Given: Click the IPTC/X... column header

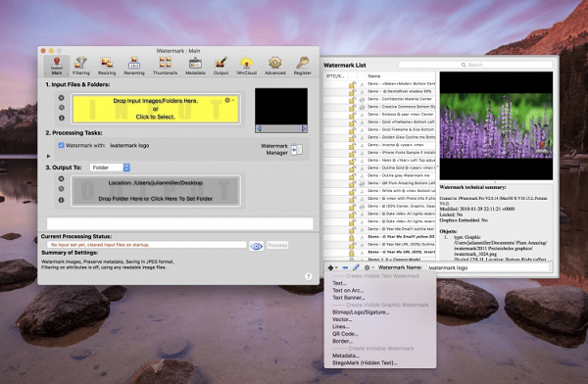Looking at the screenshot, I should 335,75.
